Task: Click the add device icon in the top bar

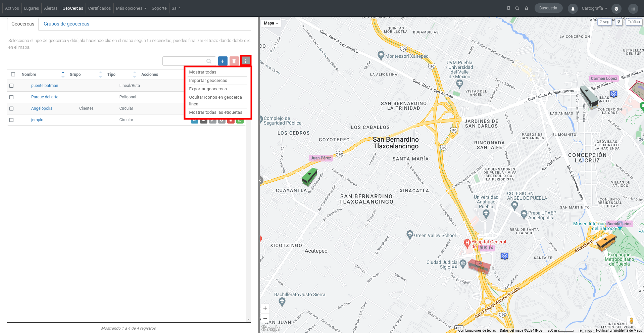Action: pyautogui.click(x=509, y=8)
